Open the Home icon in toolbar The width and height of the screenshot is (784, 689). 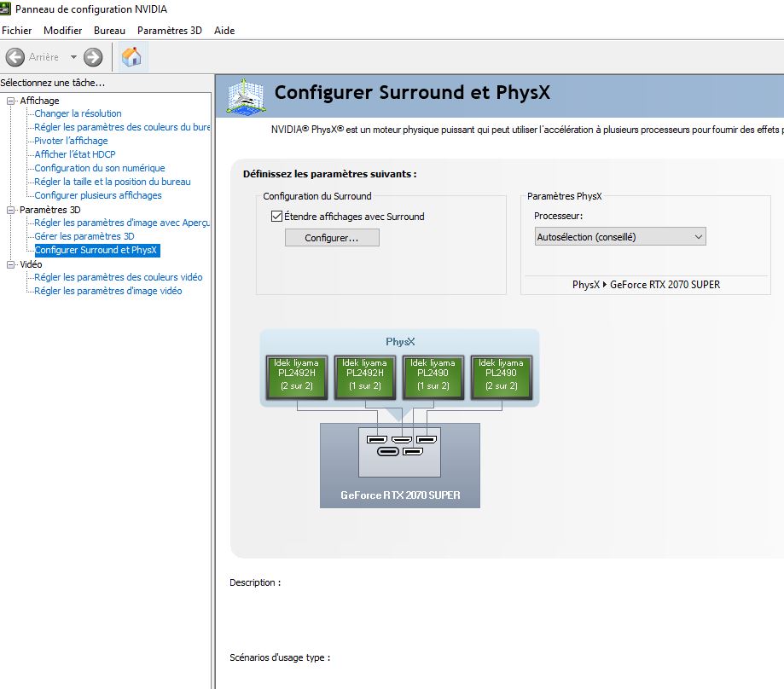pyautogui.click(x=131, y=56)
